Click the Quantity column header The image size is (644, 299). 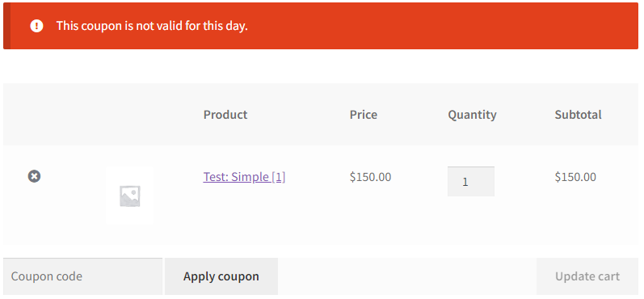473,114
